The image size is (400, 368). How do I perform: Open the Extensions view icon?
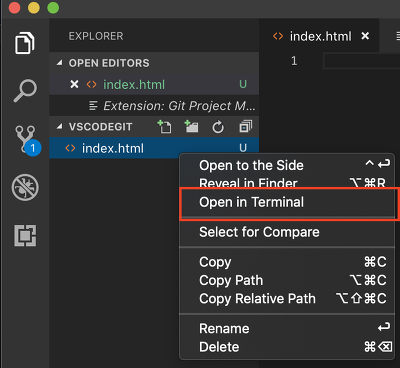click(25, 235)
